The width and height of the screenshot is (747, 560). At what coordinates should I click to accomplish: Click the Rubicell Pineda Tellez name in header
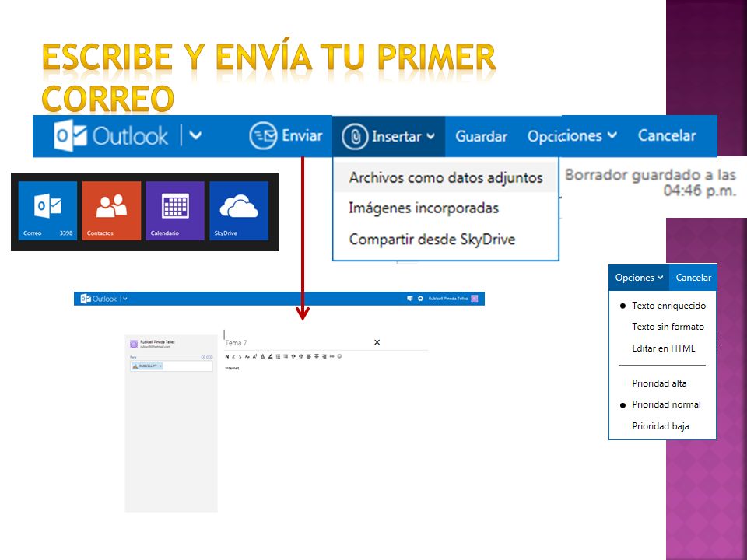point(448,299)
